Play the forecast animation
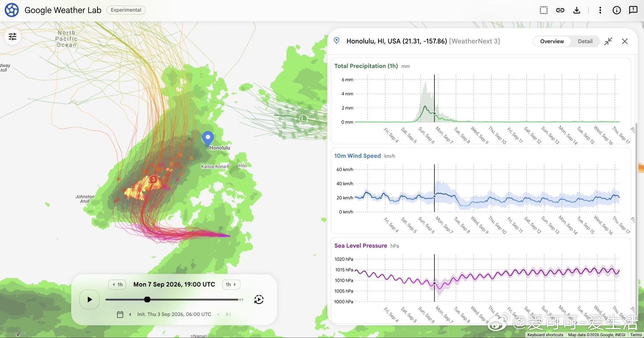 coord(90,299)
